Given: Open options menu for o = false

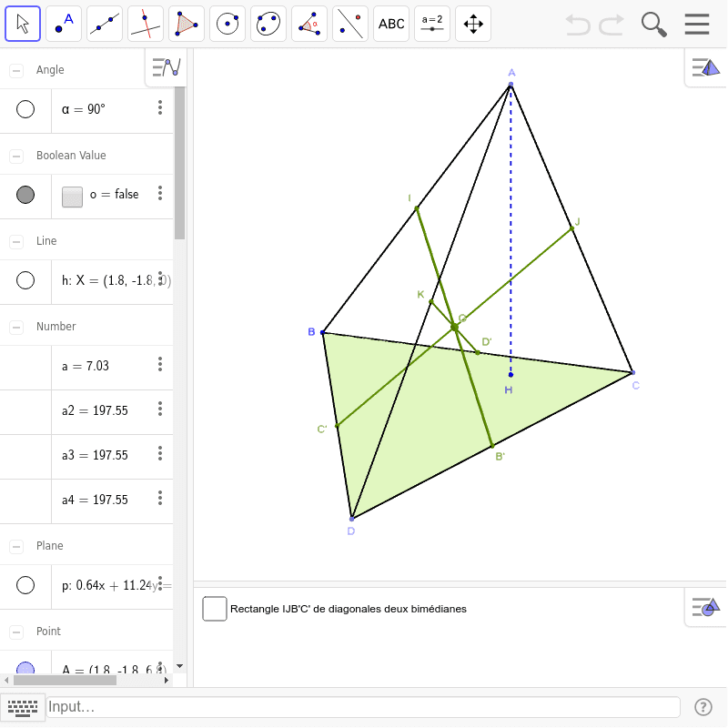Looking at the screenshot, I should click(x=160, y=193).
